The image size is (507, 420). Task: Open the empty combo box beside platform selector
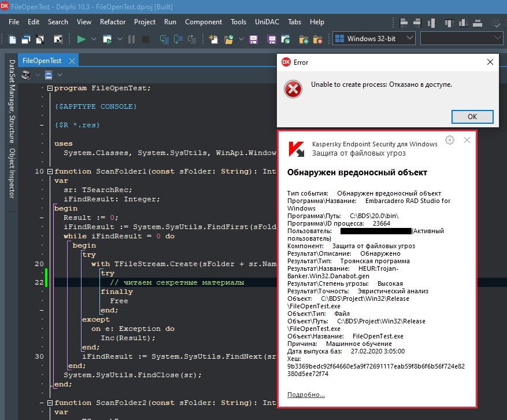click(x=462, y=39)
